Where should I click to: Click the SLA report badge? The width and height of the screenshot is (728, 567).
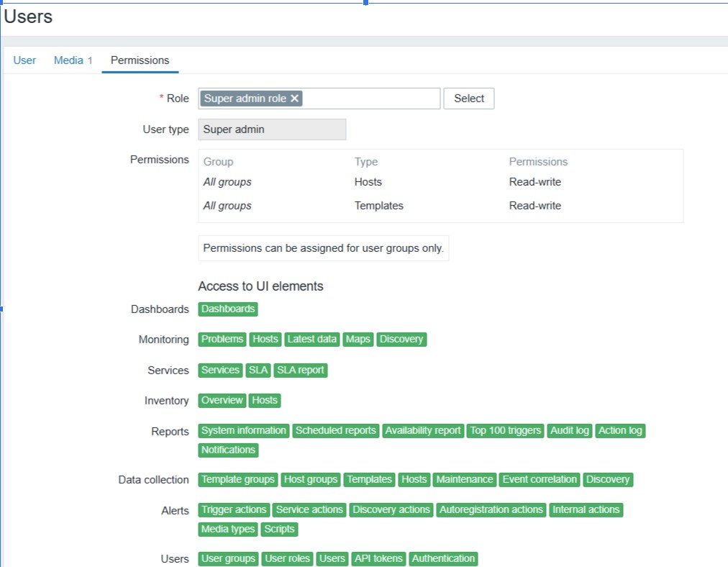(x=301, y=370)
